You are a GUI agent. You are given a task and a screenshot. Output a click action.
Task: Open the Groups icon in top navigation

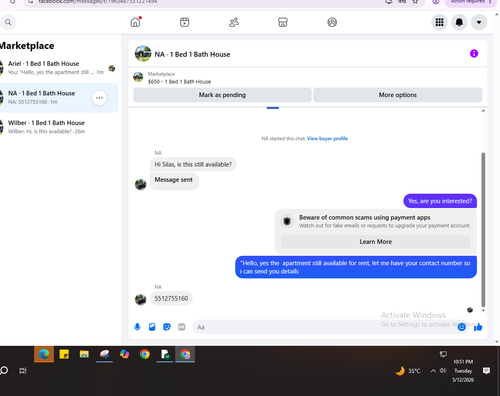[332, 22]
